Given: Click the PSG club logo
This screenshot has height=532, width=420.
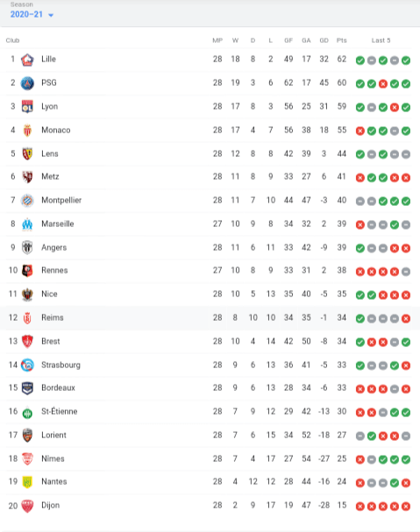Looking at the screenshot, I should [x=27, y=83].
